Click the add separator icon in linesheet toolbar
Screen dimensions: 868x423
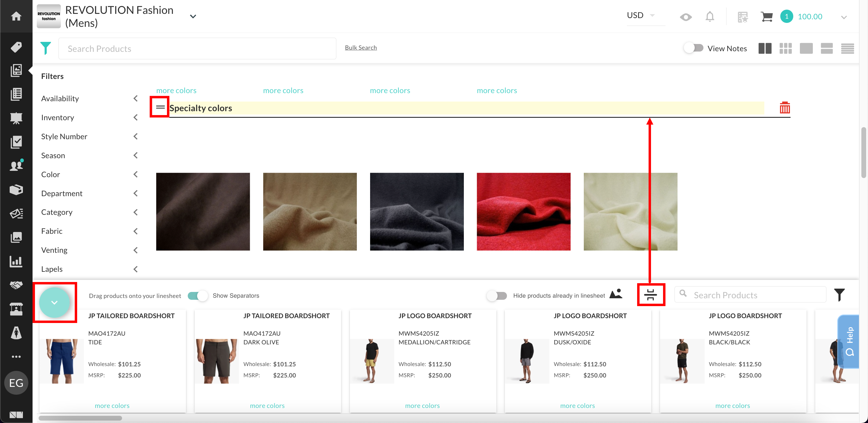click(x=651, y=295)
